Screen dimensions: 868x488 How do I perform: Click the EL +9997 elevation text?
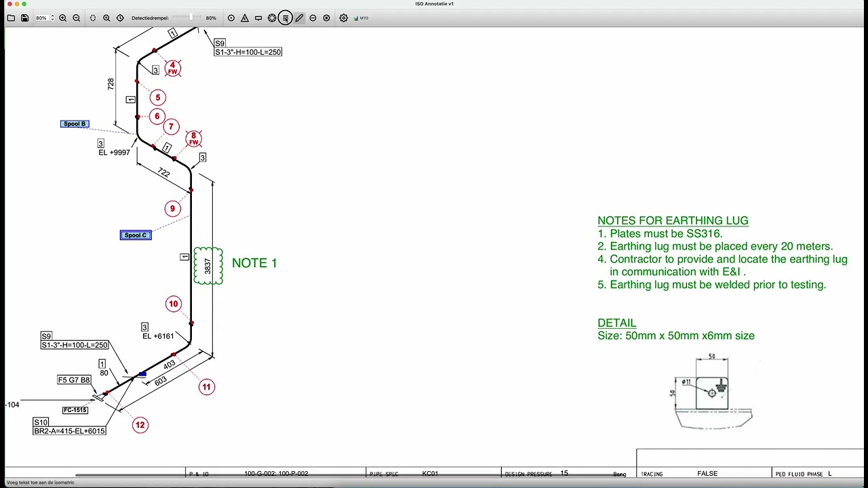(x=114, y=152)
